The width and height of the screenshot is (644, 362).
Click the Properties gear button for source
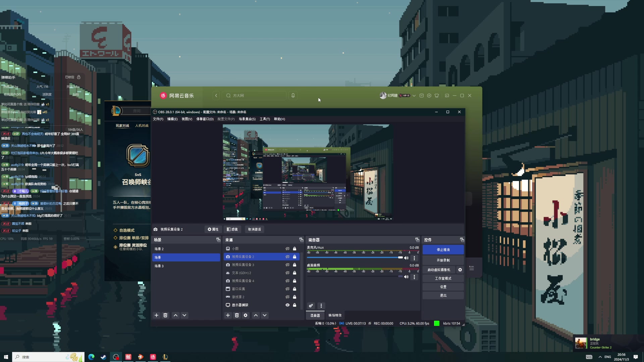[213, 229]
